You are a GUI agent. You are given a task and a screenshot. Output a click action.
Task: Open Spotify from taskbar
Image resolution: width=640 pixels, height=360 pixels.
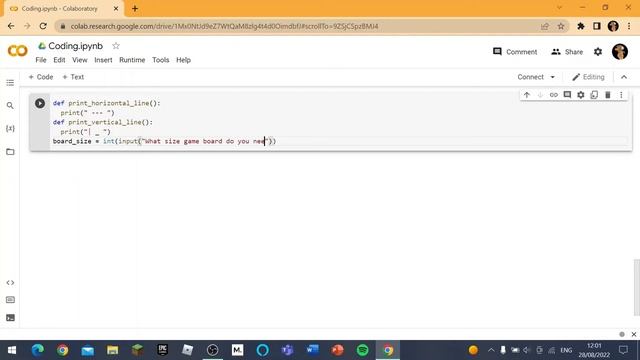362,350
